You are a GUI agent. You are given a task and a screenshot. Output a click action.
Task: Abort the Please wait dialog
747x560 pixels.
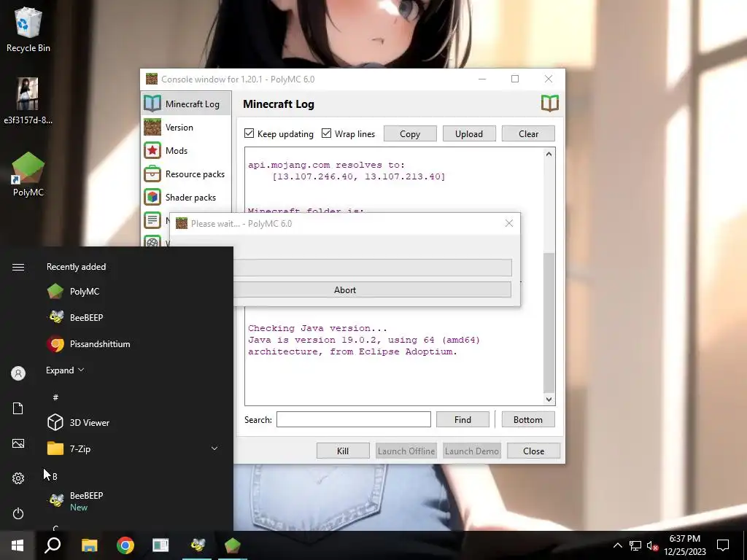pyautogui.click(x=372, y=289)
